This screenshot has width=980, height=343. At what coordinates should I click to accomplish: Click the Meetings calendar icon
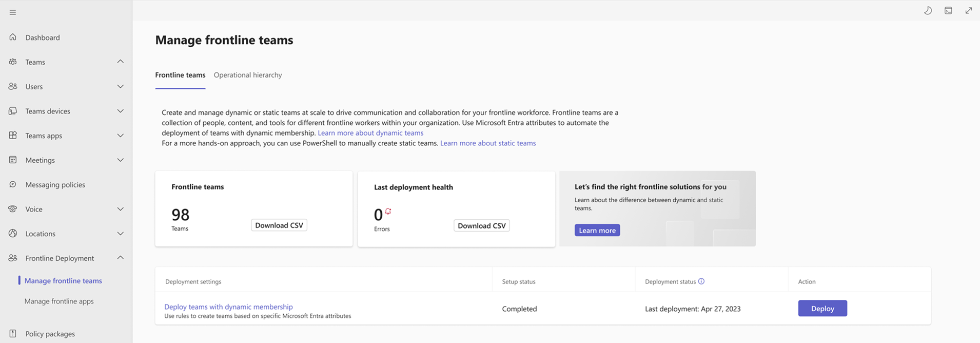[x=13, y=160]
